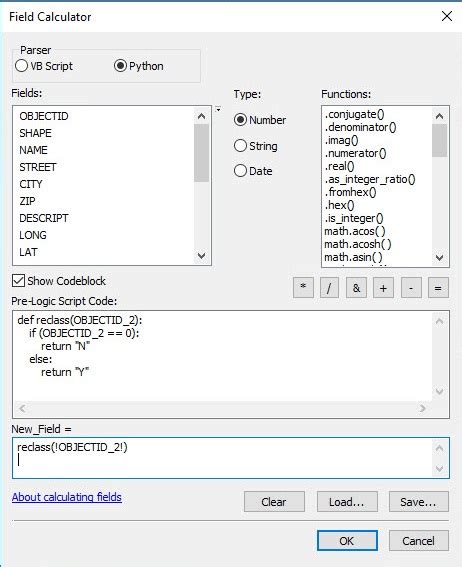Confirm calculation with OK button
The height and width of the screenshot is (567, 462).
(347, 541)
